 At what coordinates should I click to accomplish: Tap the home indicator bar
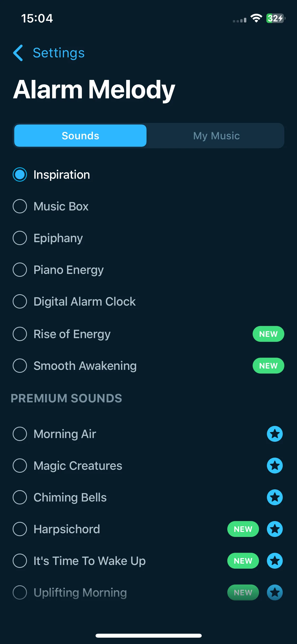pyautogui.click(x=149, y=636)
